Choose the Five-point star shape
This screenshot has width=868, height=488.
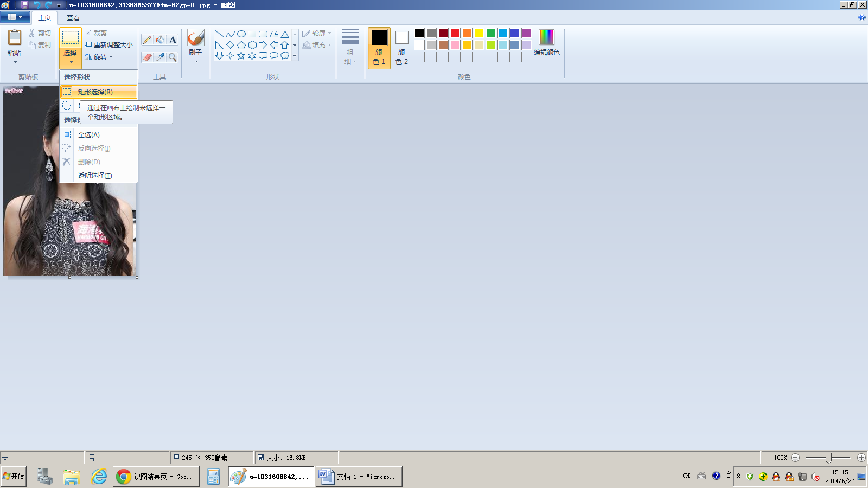point(241,56)
